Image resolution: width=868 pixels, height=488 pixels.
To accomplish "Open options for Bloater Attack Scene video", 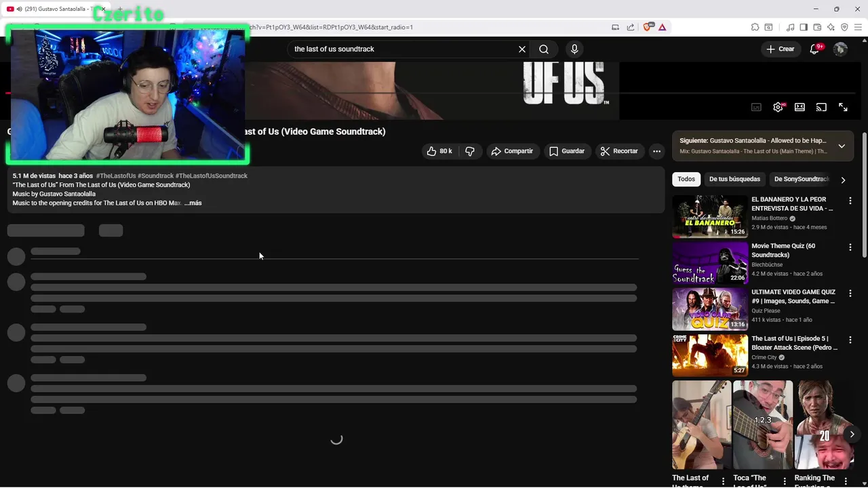I will [x=850, y=340].
